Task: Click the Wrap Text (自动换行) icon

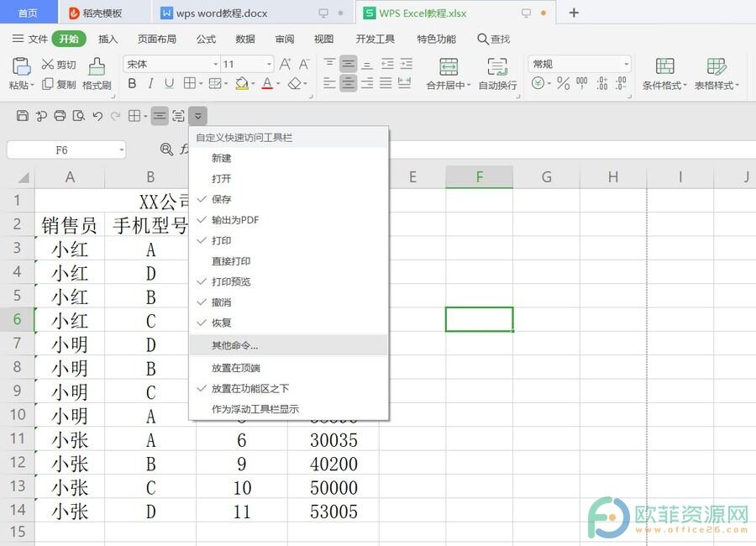Action: pyautogui.click(x=497, y=67)
